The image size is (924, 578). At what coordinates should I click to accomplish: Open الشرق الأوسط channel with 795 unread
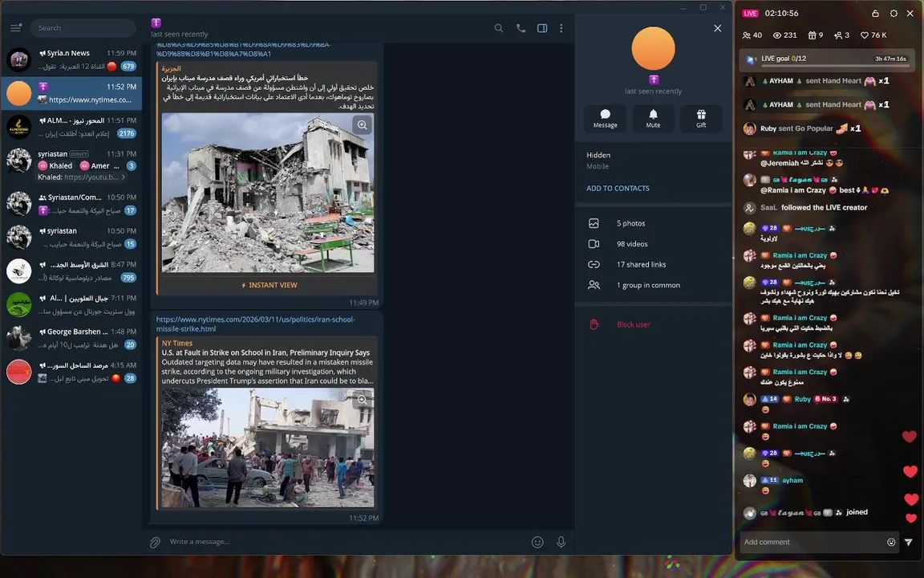pos(71,271)
